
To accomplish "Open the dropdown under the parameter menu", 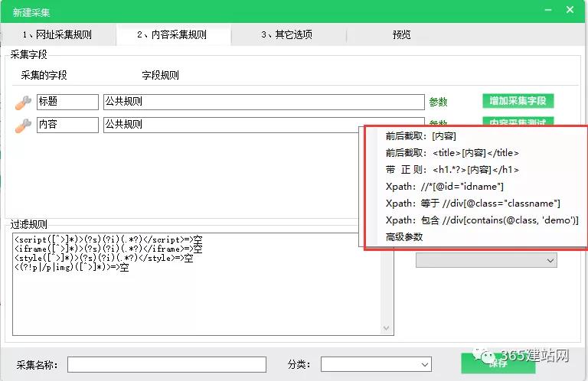I will coord(486,260).
